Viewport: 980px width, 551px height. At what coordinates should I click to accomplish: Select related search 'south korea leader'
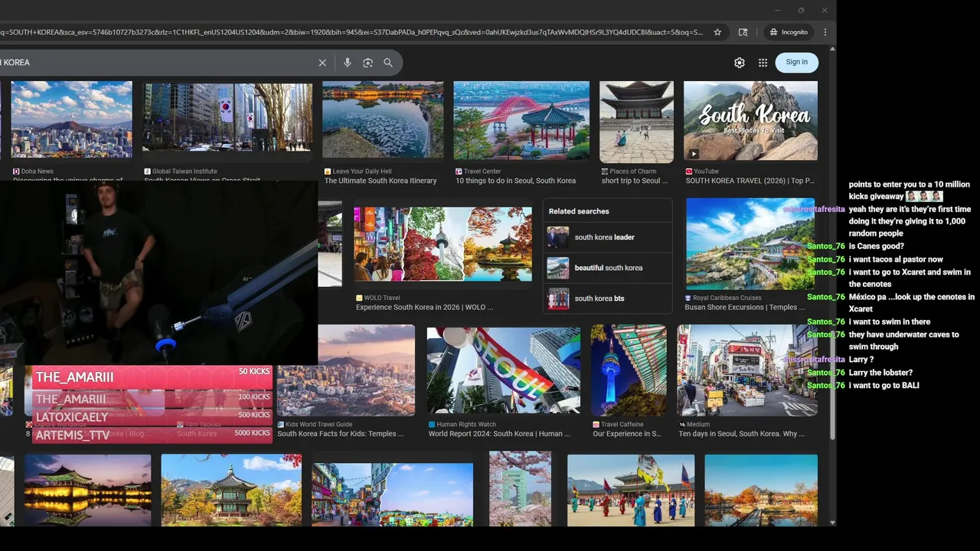(607, 237)
